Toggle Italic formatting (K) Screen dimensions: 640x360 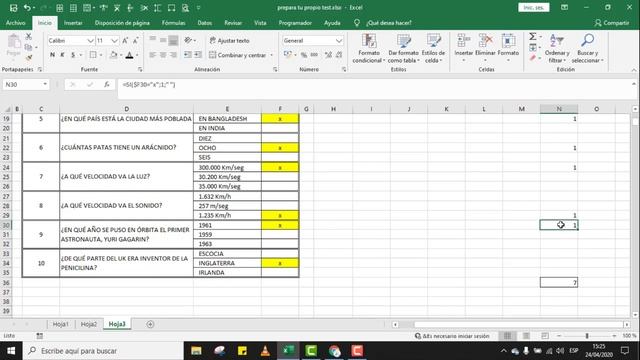point(62,55)
